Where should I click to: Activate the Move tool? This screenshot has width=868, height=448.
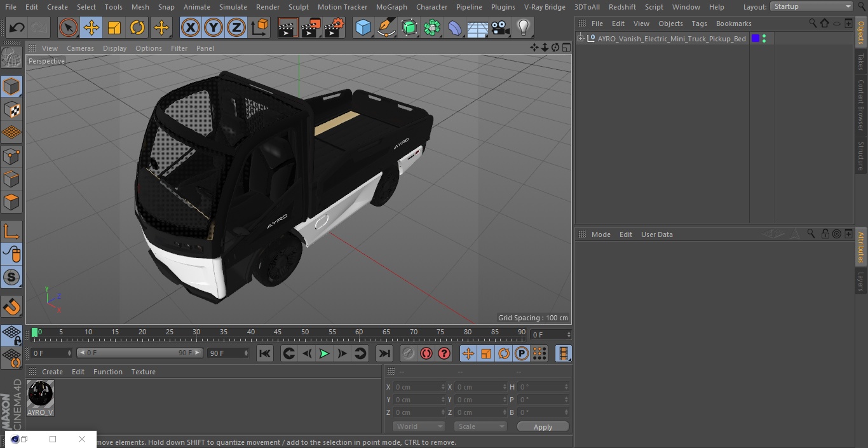92,28
